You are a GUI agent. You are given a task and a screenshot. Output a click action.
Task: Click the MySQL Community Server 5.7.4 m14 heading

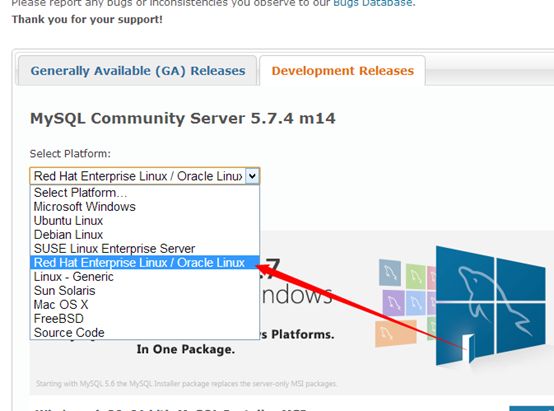pos(183,118)
